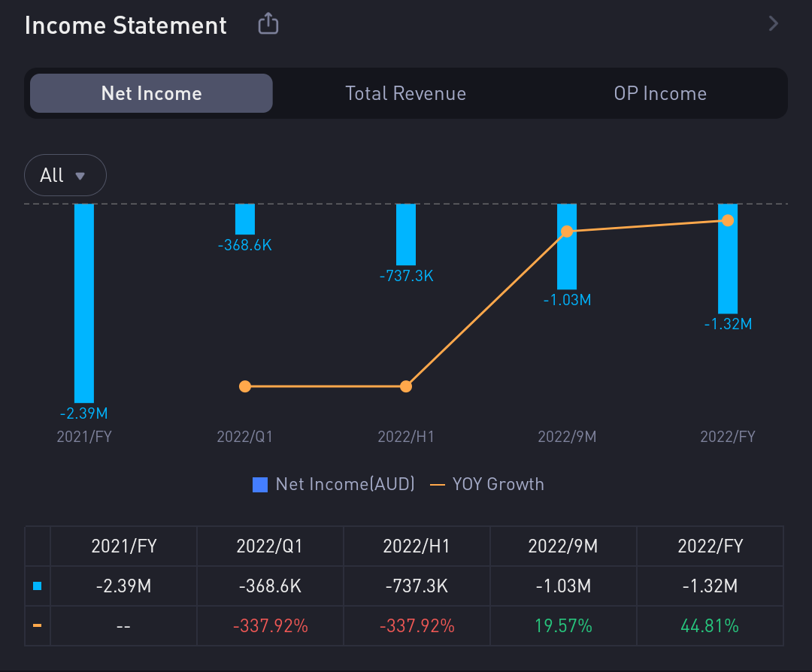Click the 2022/H1 YOY growth point
Image resolution: width=812 pixels, height=672 pixels.
coord(406,386)
